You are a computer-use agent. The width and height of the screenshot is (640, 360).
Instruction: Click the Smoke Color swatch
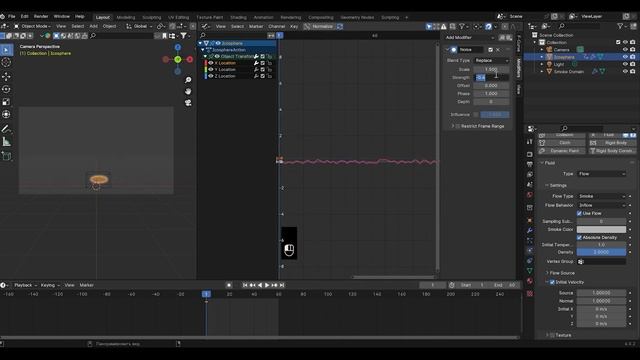tap(601, 230)
